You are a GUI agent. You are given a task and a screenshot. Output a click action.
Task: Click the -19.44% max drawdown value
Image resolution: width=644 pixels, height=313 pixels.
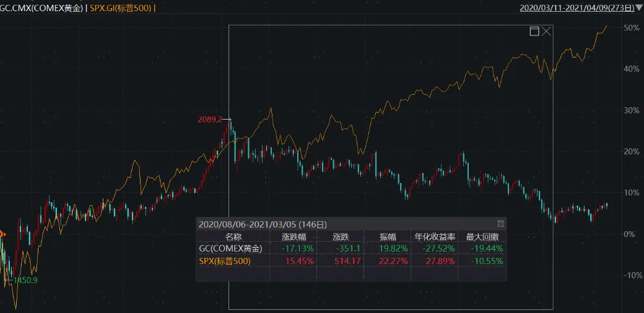tap(486, 249)
